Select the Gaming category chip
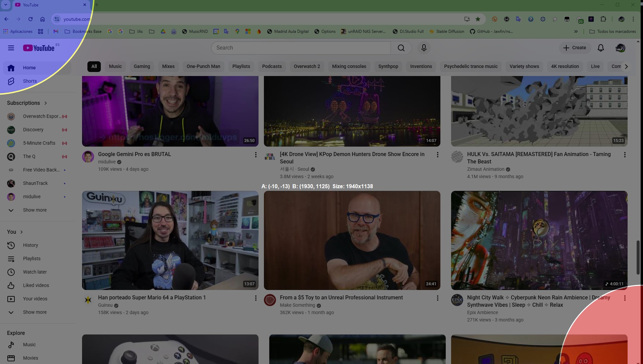This screenshot has width=643, height=364. point(142,66)
